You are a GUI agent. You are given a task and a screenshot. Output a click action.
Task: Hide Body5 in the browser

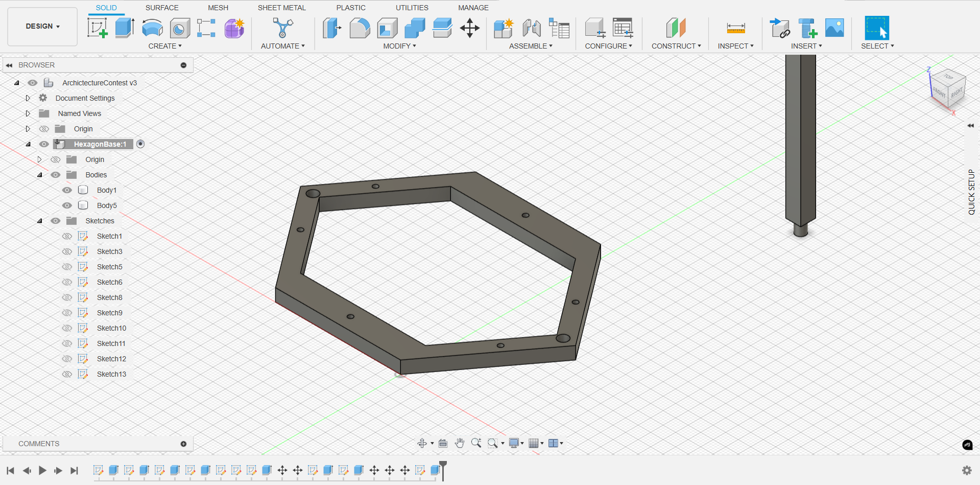67,205
